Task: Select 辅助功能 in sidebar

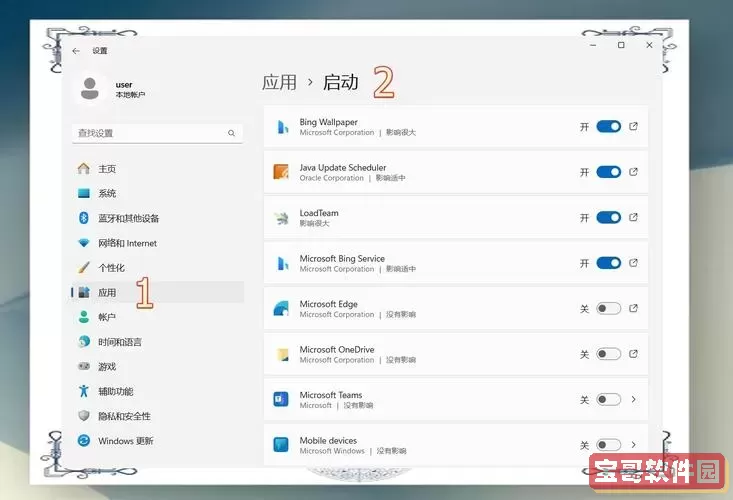Action: tap(158, 392)
